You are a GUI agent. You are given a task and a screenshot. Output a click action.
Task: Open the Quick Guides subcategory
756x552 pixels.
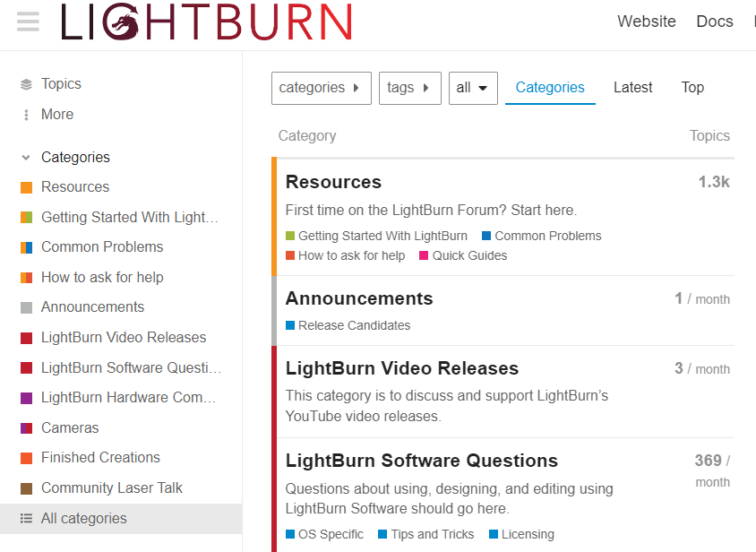click(x=463, y=255)
